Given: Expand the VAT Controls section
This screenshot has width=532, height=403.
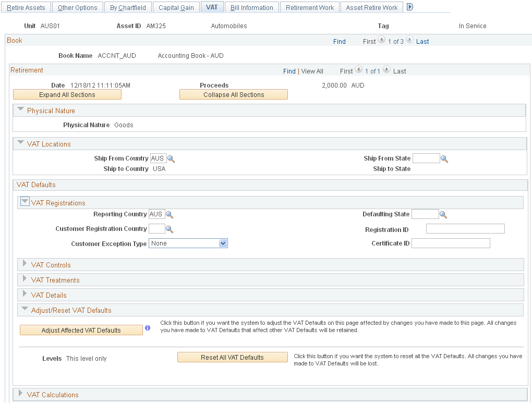Looking at the screenshot, I should [x=25, y=264].
